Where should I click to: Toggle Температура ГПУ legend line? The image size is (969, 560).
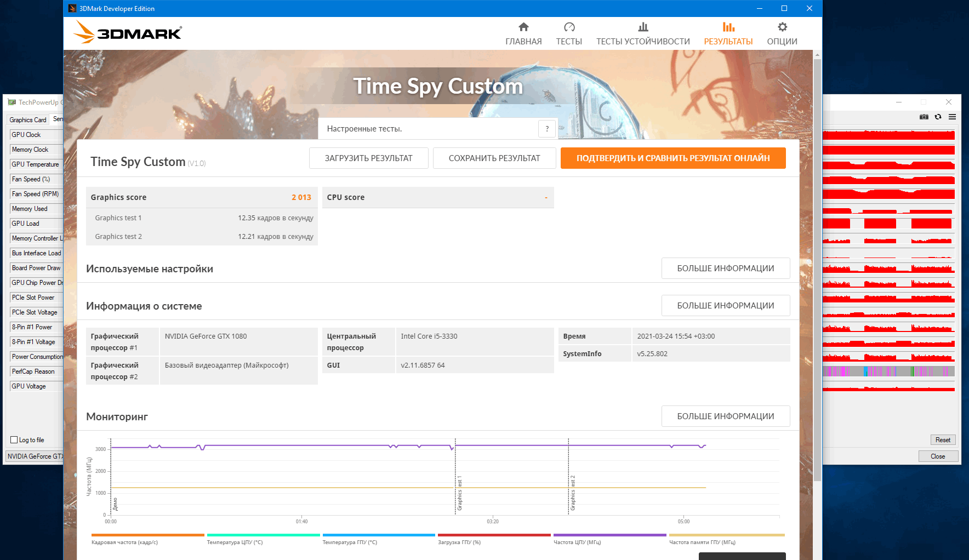pos(379,539)
